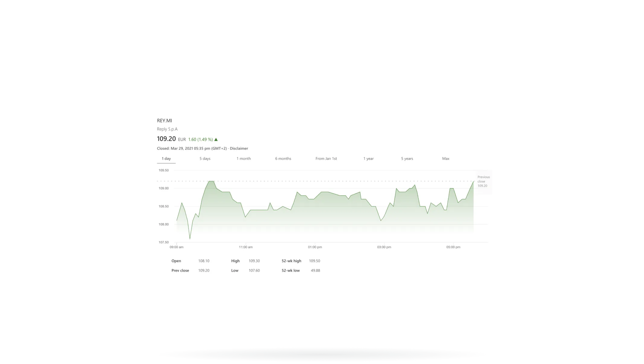
Task: View performance From Jan 1st
Action: click(x=326, y=158)
